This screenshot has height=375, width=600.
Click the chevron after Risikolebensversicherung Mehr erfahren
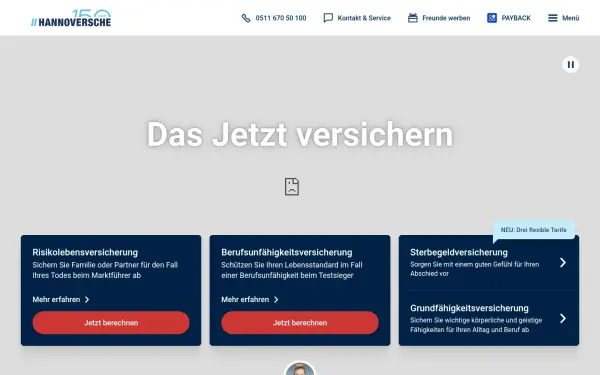[87, 300]
